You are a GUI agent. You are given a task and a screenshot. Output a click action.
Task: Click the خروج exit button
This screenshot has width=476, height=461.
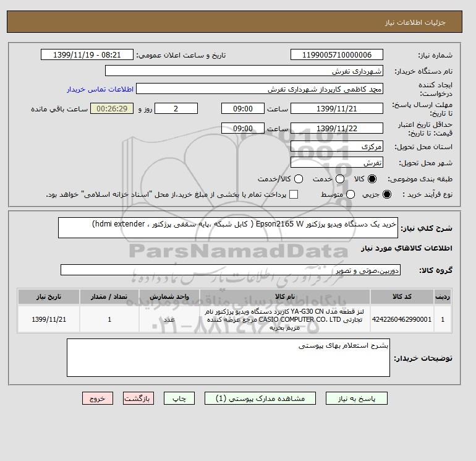click(98, 398)
